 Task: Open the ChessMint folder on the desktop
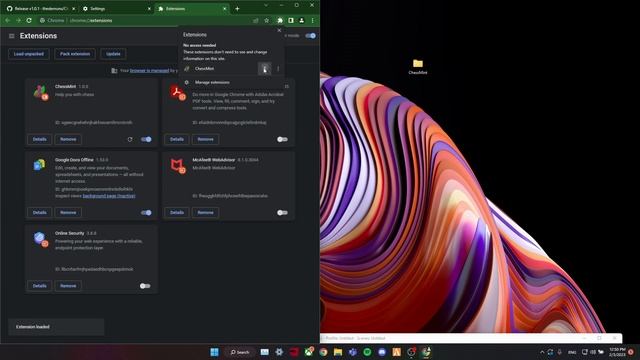(418, 67)
